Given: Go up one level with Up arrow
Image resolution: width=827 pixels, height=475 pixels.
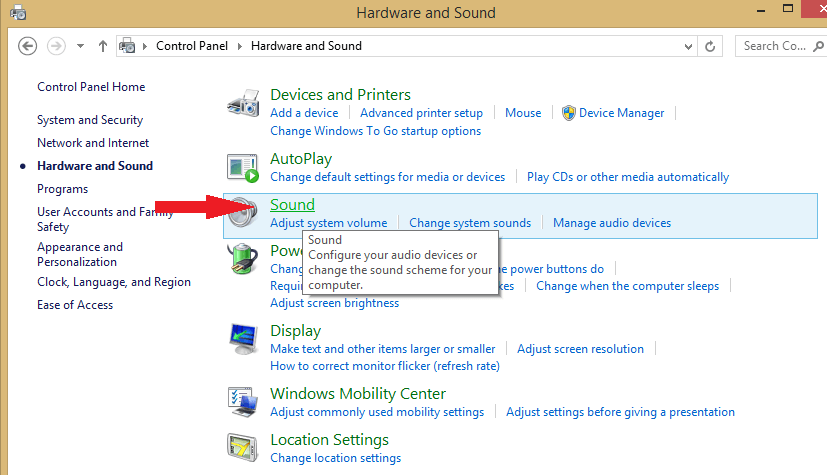Looking at the screenshot, I should click(103, 46).
